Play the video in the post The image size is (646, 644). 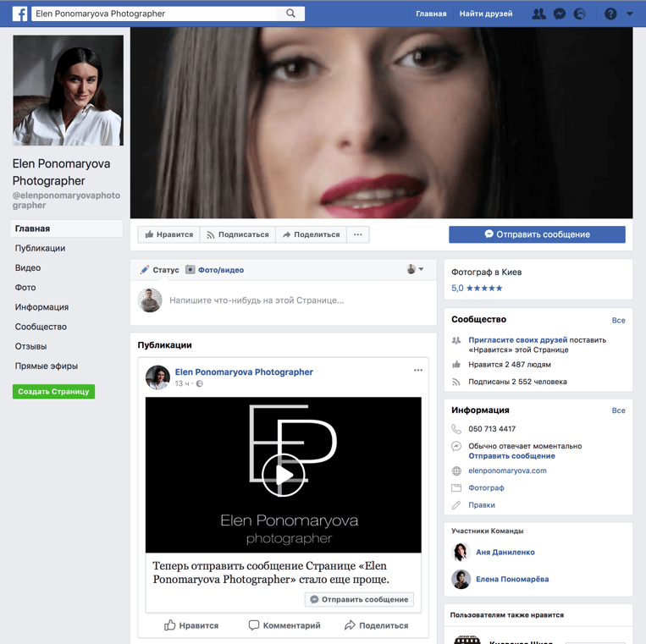[284, 476]
